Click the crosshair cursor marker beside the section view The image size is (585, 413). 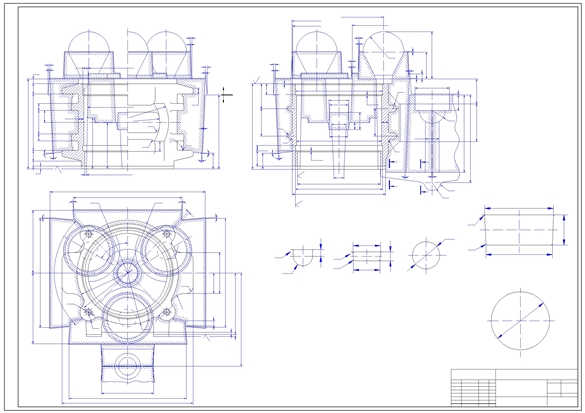click(x=223, y=95)
